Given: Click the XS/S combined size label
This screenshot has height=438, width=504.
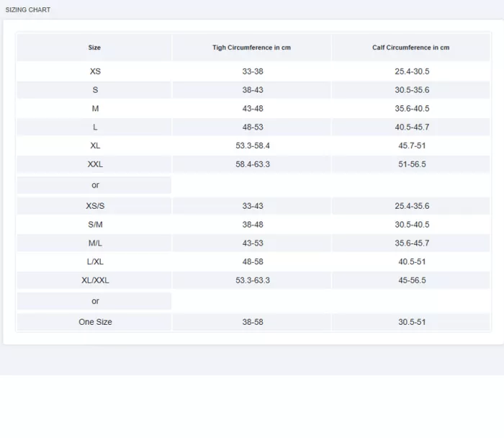Looking at the screenshot, I should tap(95, 206).
